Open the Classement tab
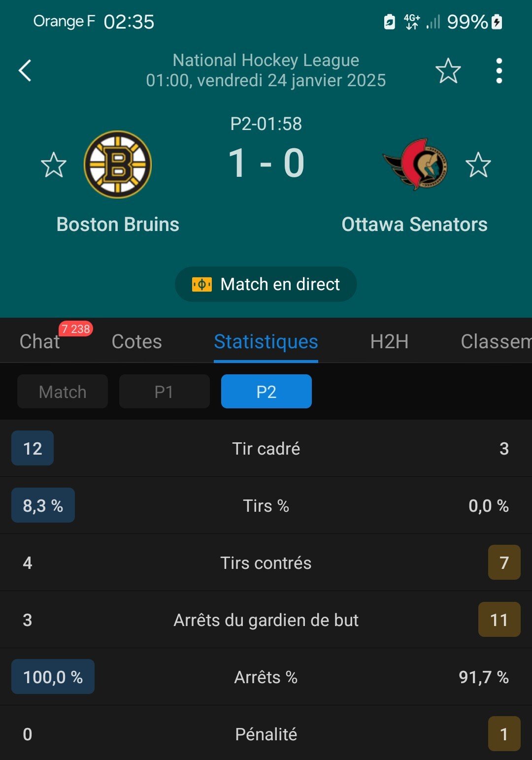Screen dimensions: 532x760 pyautogui.click(x=496, y=341)
